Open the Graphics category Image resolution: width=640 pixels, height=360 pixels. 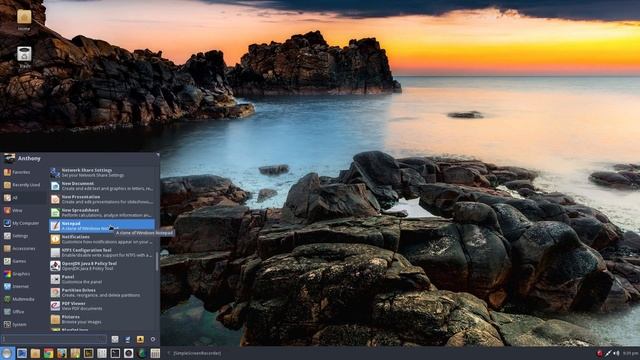point(24,274)
